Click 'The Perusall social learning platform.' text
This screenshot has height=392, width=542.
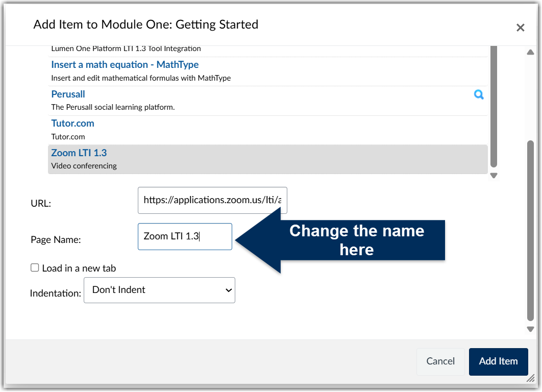[x=113, y=107]
